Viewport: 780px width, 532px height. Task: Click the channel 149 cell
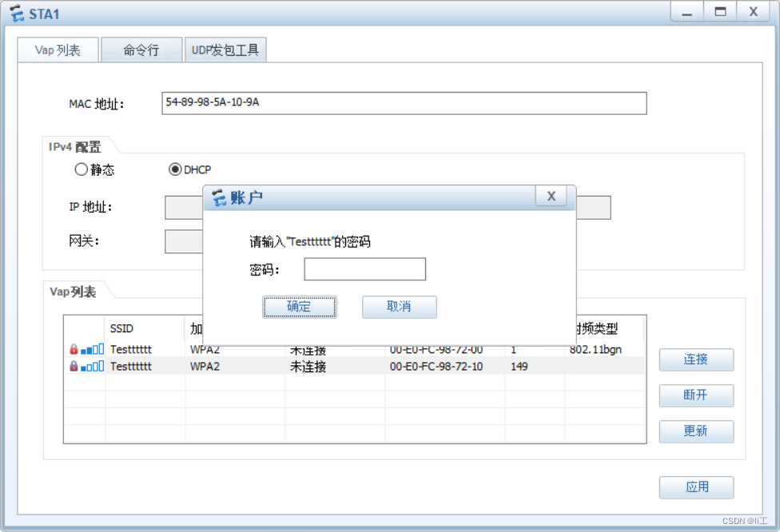pyautogui.click(x=519, y=367)
